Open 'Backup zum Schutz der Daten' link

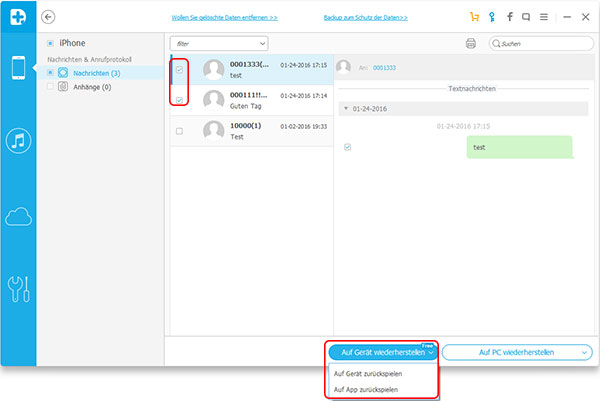pos(365,18)
